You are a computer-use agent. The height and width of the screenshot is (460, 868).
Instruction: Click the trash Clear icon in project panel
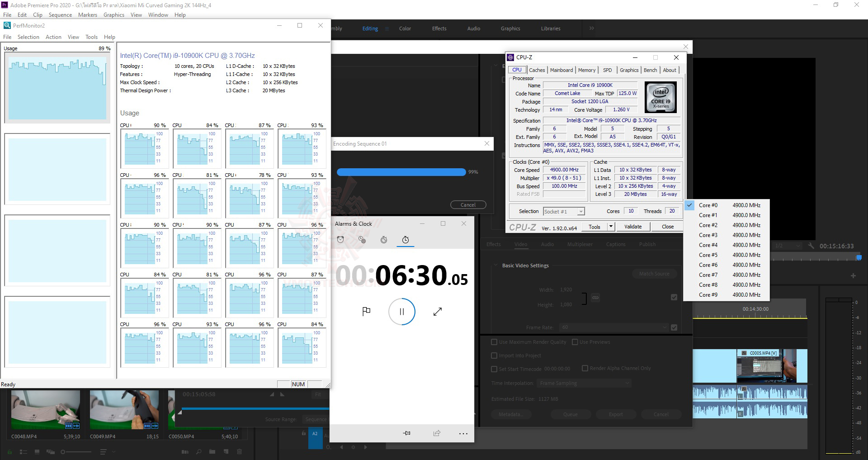(240, 451)
